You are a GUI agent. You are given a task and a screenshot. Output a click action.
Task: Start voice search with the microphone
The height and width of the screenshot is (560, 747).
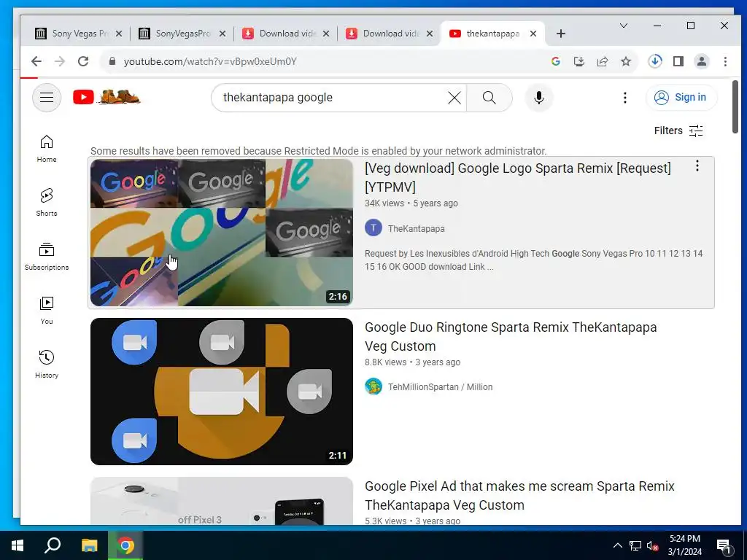(x=539, y=98)
